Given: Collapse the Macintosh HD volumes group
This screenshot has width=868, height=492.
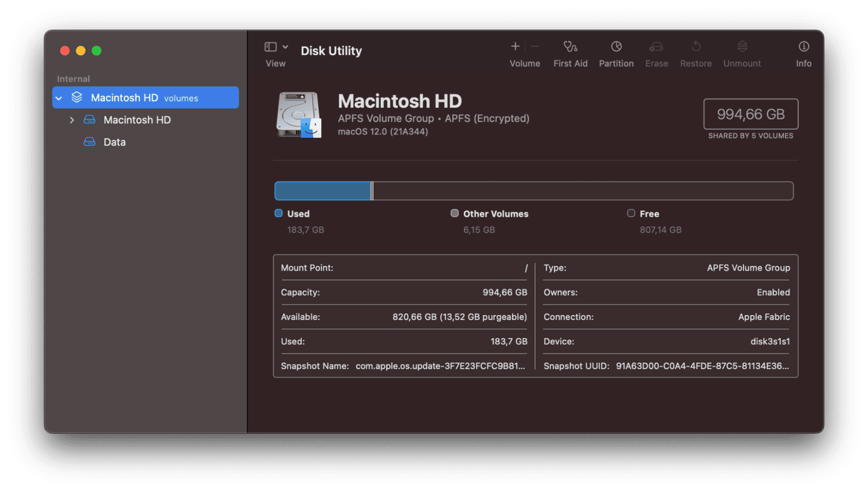Looking at the screenshot, I should coord(59,98).
